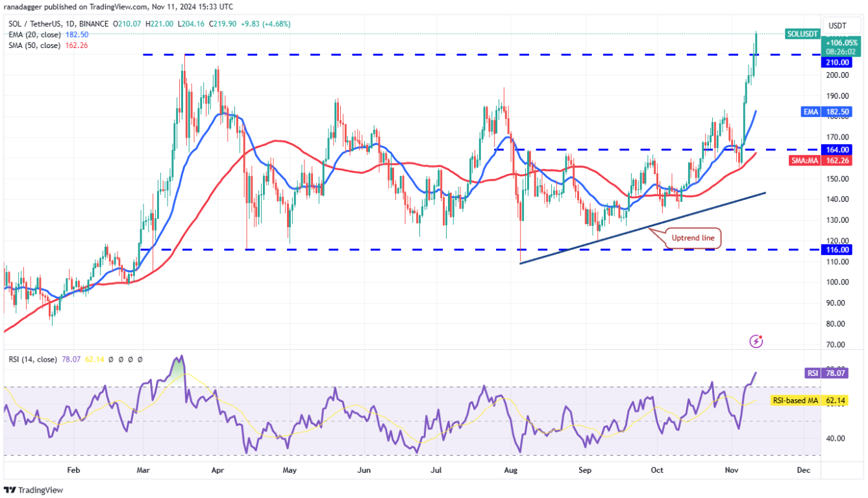Viewport: 868px width, 498px height.
Task: Click the "Feb" label on time axis
Action: (x=73, y=469)
